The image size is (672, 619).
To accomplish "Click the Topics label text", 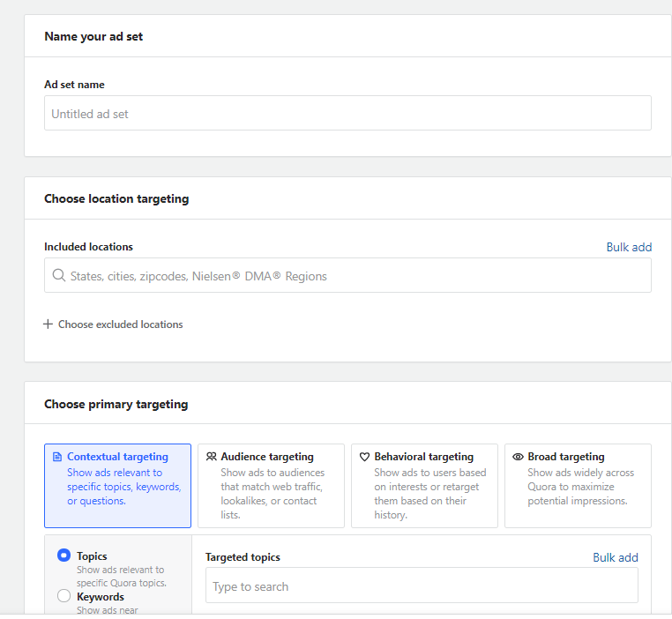I will 92,556.
